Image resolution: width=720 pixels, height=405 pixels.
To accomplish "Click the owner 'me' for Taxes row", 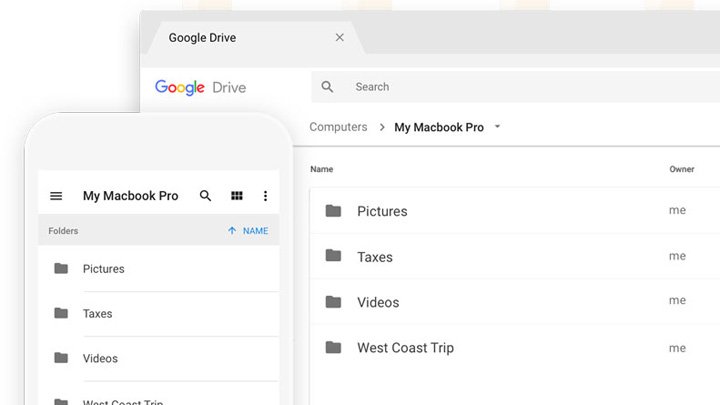I will pos(677,256).
